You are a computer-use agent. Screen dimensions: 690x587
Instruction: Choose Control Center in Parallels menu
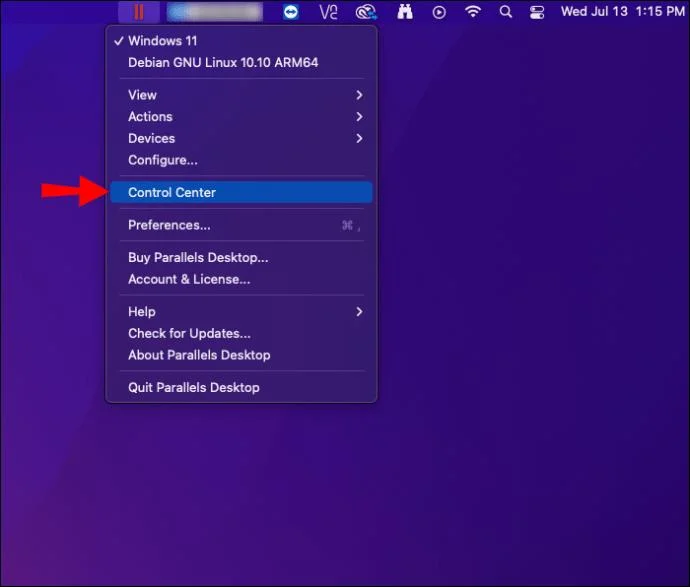click(x=241, y=192)
